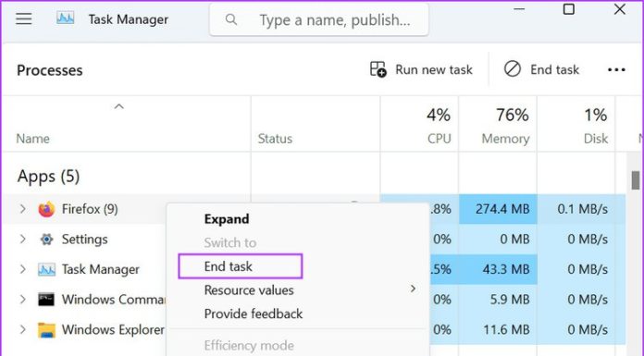Click the Settings gear icon in process list
The width and height of the screenshot is (644, 356).
[46, 239]
